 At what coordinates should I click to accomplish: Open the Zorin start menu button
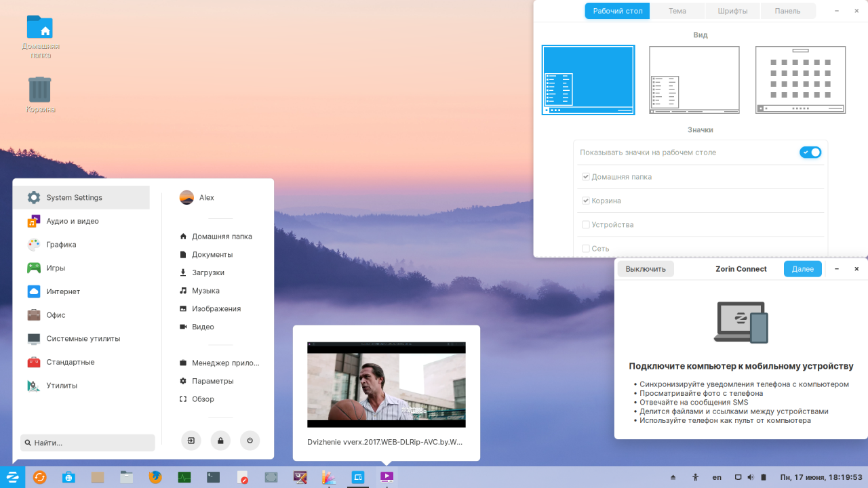[x=12, y=477]
